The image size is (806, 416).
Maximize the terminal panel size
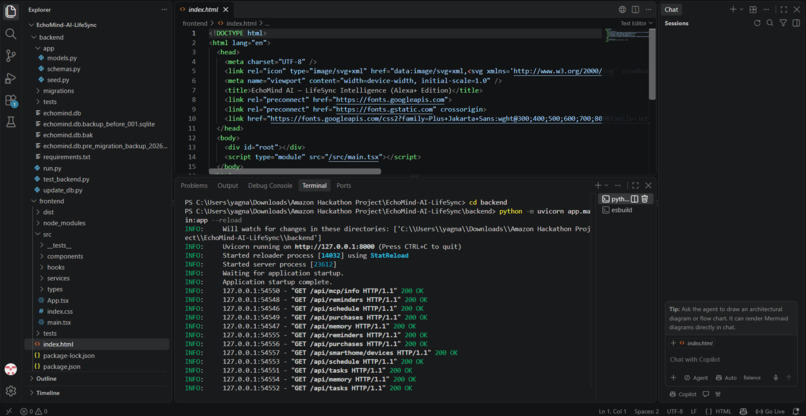click(x=635, y=185)
